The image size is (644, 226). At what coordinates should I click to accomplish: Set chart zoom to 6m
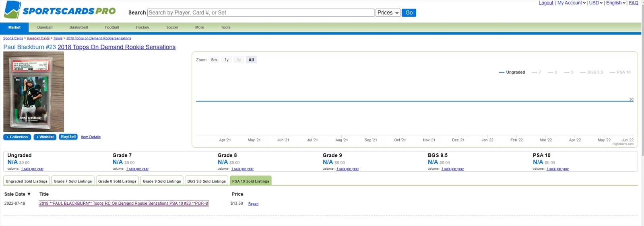[x=214, y=60]
